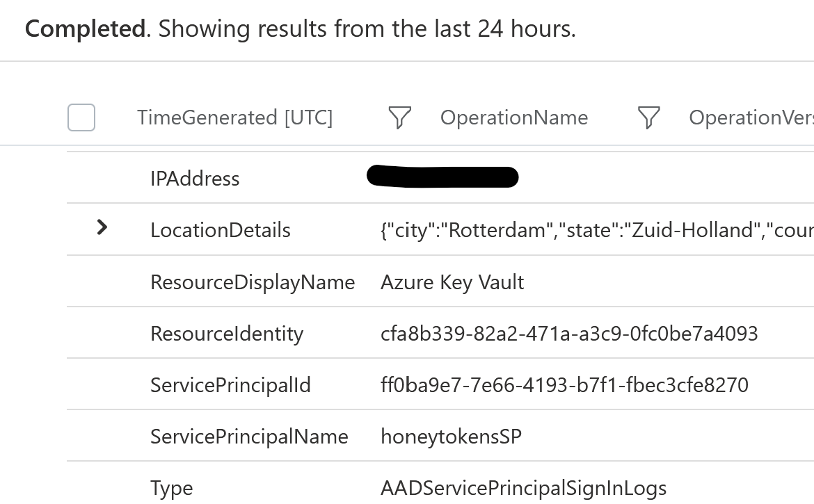The image size is (814, 504).
Task: Open filter for OperationName column
Action: [648, 117]
